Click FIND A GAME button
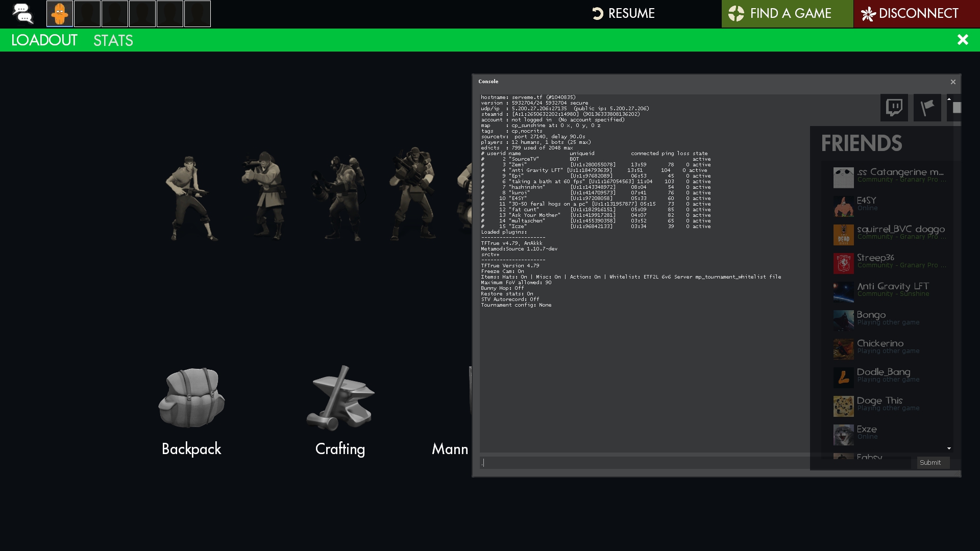This screenshot has height=551, width=980. 787,14
